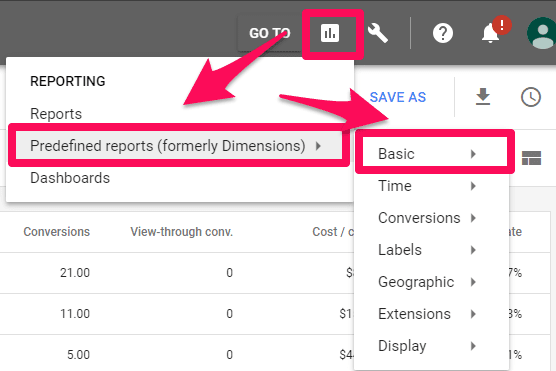Click the REPORTING menu heading

(68, 81)
